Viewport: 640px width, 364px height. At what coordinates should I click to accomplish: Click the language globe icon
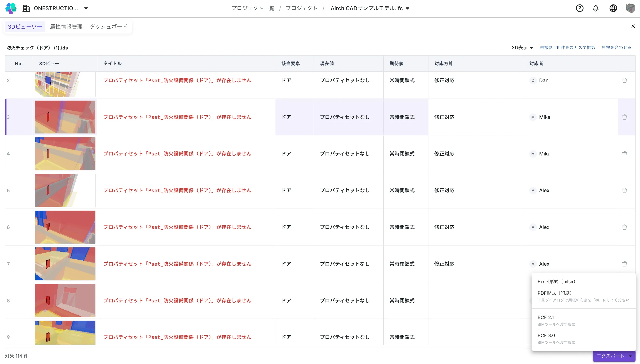click(x=613, y=8)
